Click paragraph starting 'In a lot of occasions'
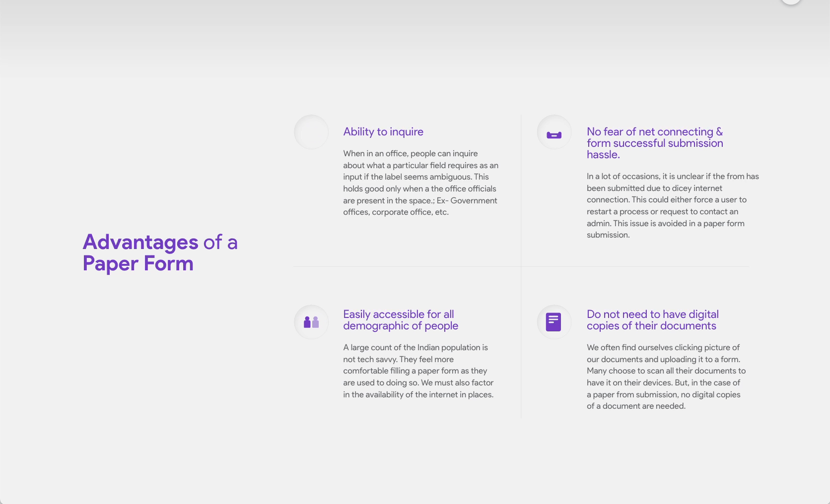 [x=673, y=205]
